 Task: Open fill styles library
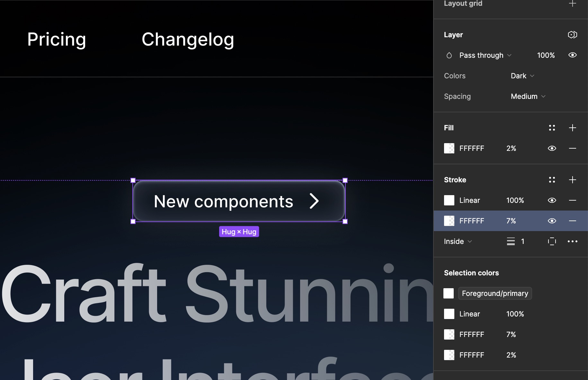coord(552,128)
